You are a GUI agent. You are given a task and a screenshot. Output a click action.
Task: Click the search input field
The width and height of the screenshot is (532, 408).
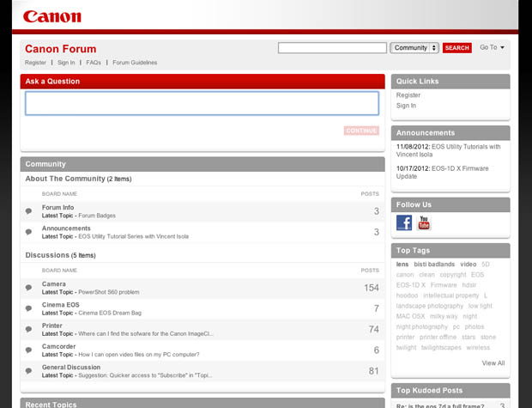point(332,48)
